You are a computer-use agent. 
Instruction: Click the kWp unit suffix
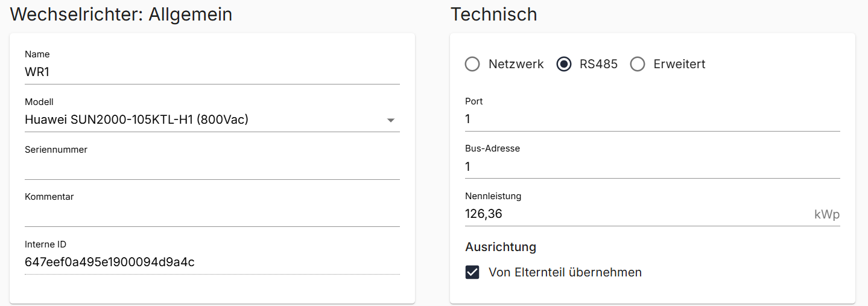coord(826,214)
